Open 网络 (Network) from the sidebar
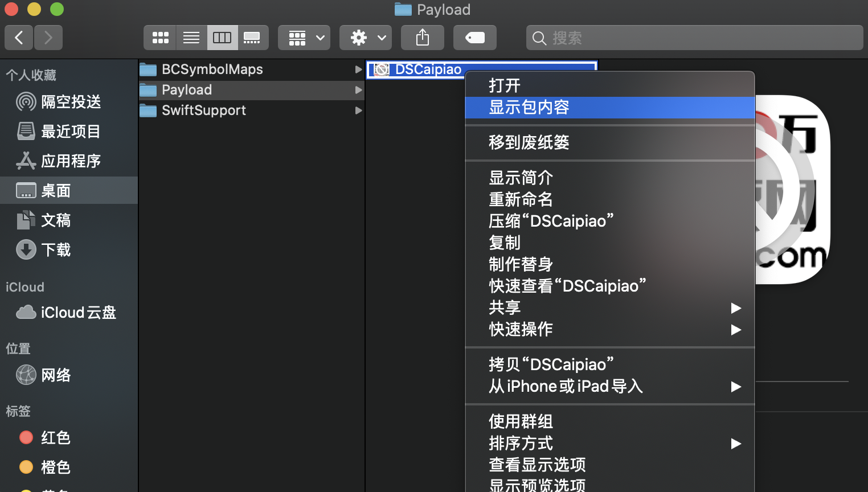 tap(56, 375)
